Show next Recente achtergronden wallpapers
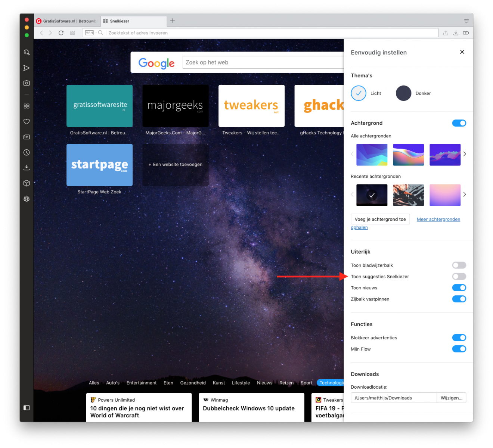The image size is (493, 448). click(465, 195)
